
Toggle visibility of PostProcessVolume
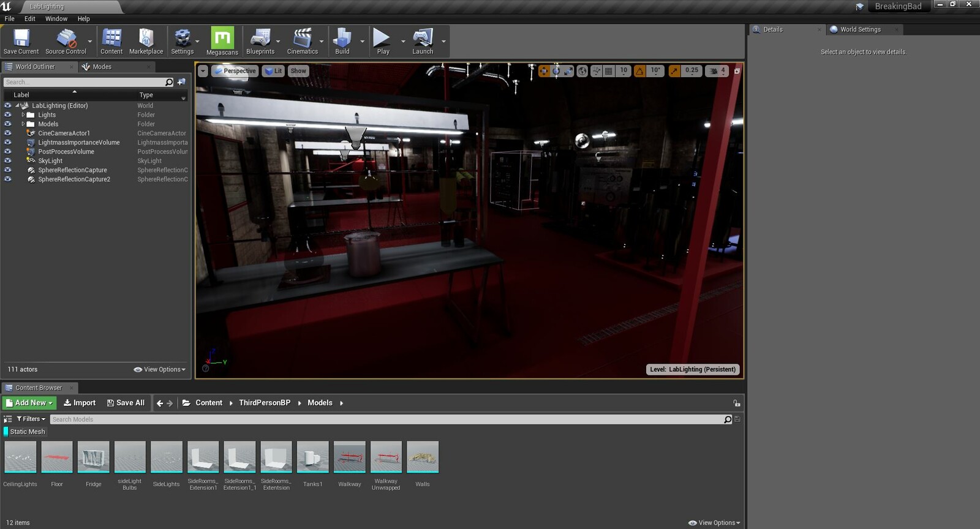point(8,151)
